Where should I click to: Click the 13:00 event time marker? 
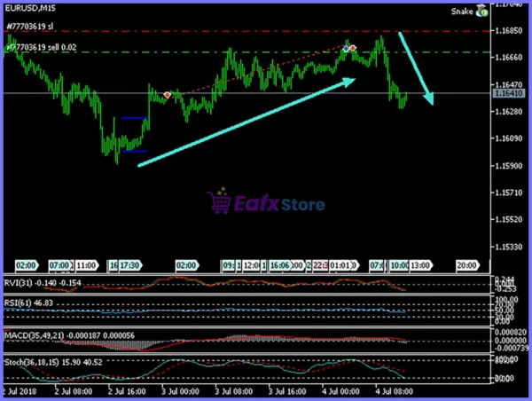420,265
